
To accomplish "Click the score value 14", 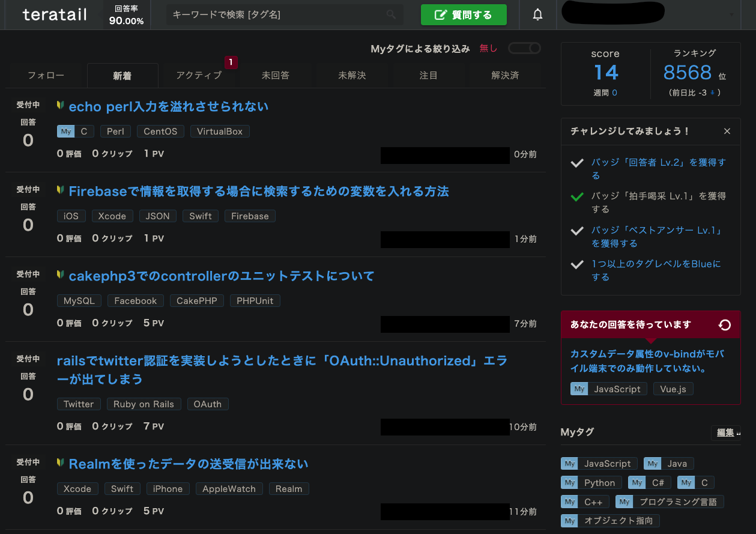I will (x=605, y=73).
